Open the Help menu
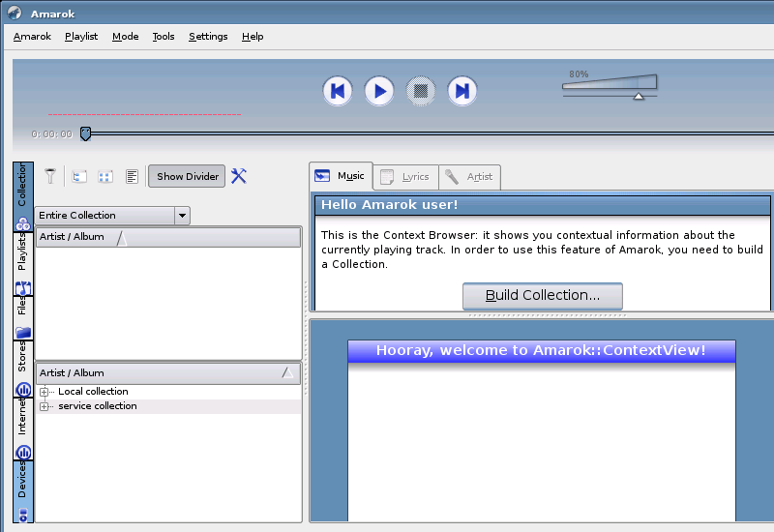 point(253,37)
